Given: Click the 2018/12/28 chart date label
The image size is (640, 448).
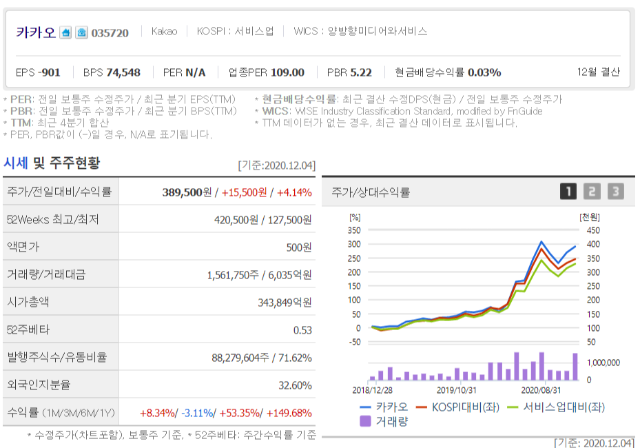Looking at the screenshot, I should [x=372, y=390].
